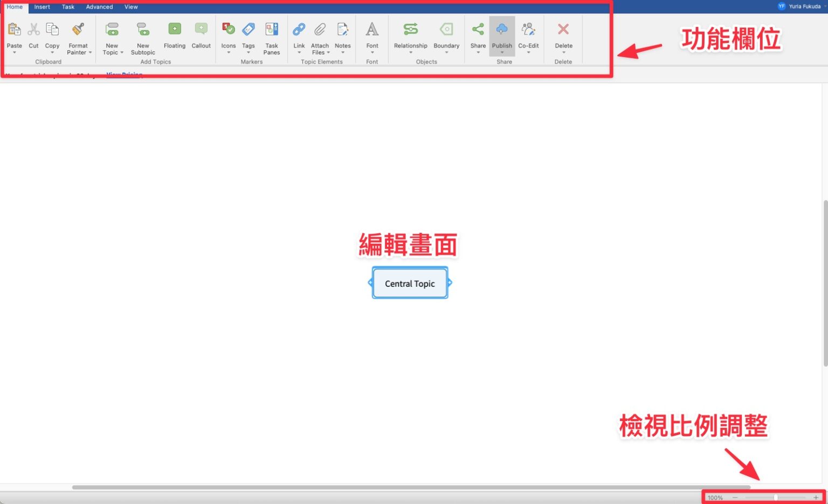This screenshot has height=504, width=828.
Task: Open the Tags marker tool
Action: tap(248, 34)
